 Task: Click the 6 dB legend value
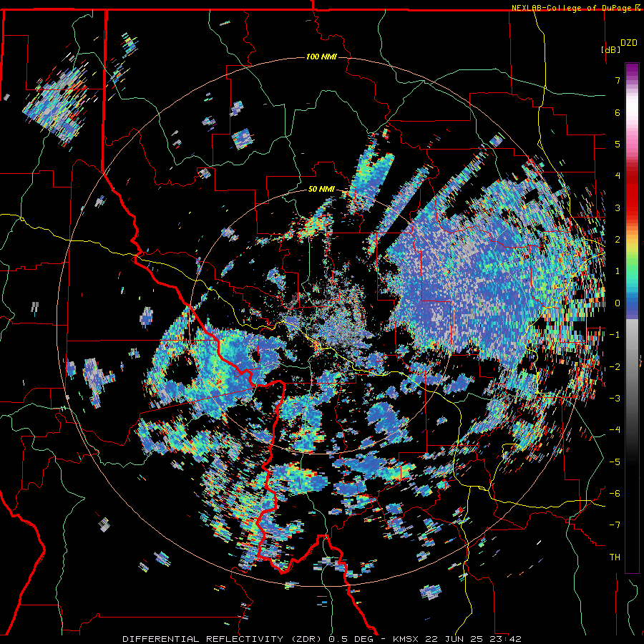[618, 112]
